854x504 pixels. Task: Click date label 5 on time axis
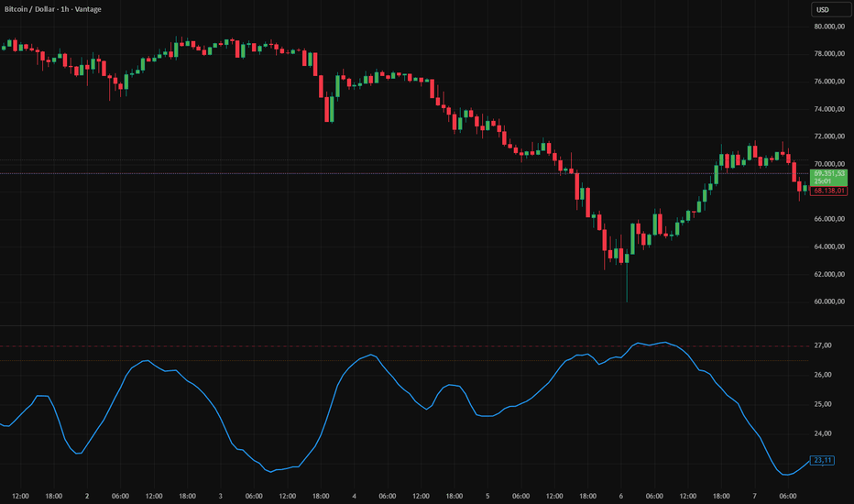(x=487, y=496)
